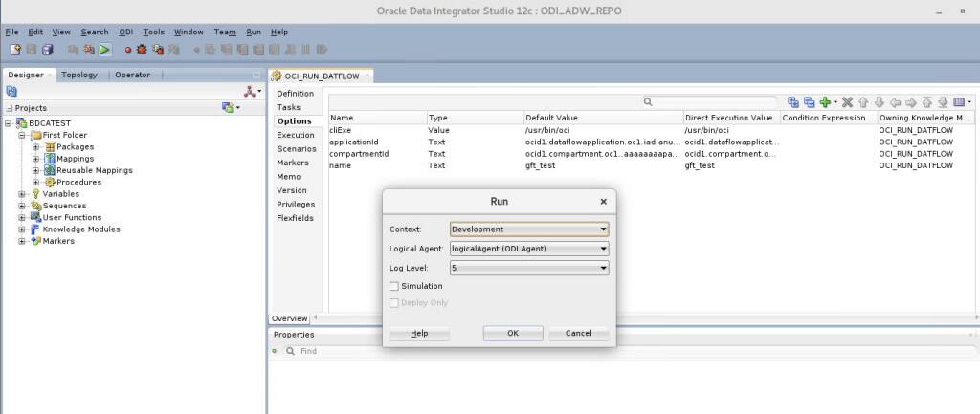The width and height of the screenshot is (980, 414).
Task: Click the green Run arrow toolbar icon
Action: (x=105, y=50)
